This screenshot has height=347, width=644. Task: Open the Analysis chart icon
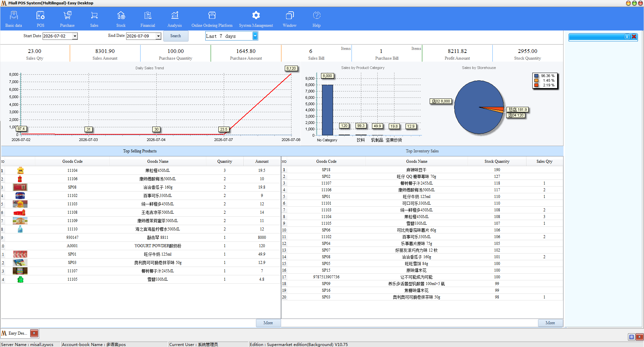click(175, 15)
